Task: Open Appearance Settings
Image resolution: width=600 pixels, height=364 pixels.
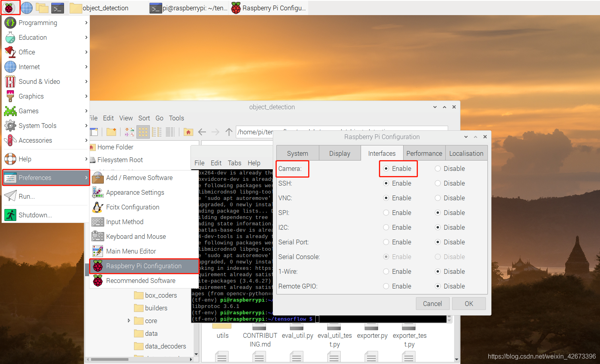Action: tap(144, 192)
